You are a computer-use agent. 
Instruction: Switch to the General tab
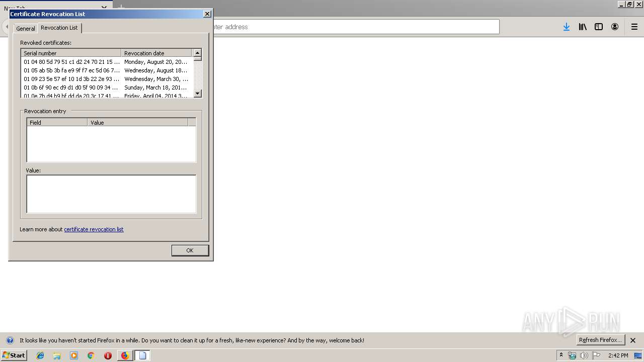pos(26,29)
